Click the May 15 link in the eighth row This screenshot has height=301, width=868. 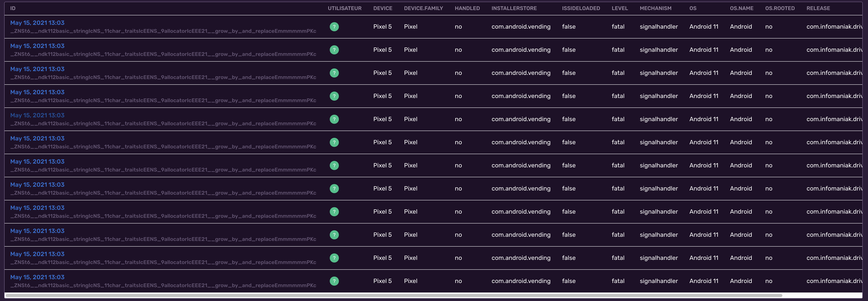(x=37, y=184)
